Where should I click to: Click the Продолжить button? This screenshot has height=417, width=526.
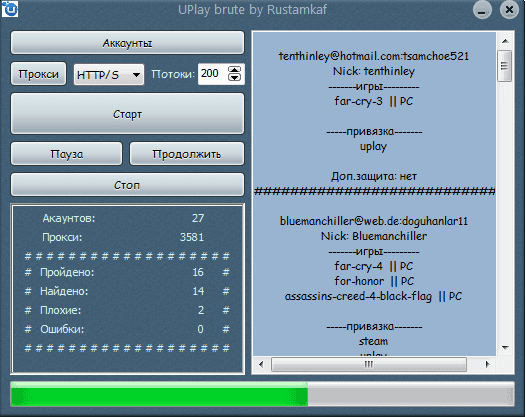coord(187,154)
